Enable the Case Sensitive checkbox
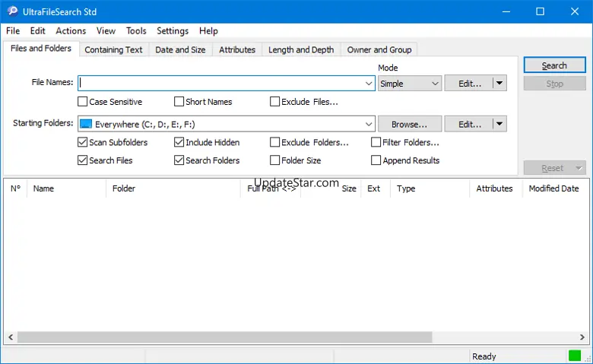 pos(82,102)
